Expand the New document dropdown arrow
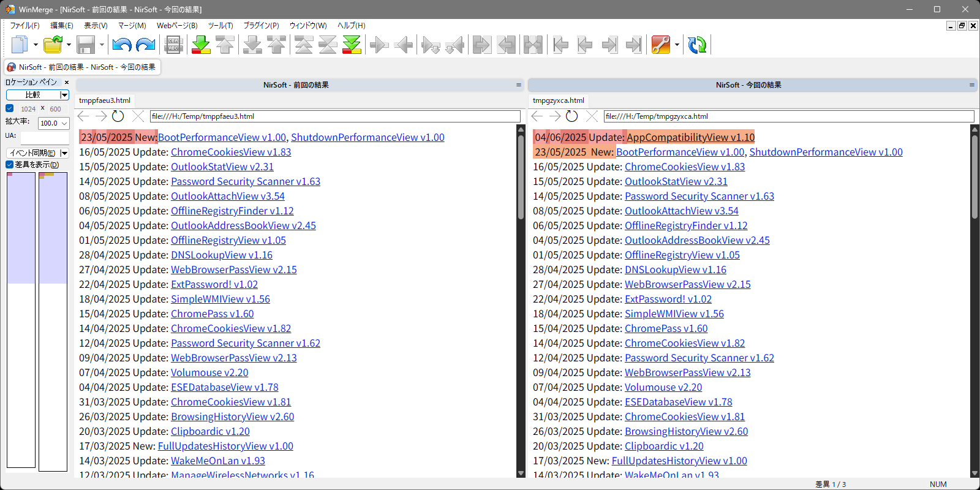The width and height of the screenshot is (980, 490). click(x=36, y=45)
